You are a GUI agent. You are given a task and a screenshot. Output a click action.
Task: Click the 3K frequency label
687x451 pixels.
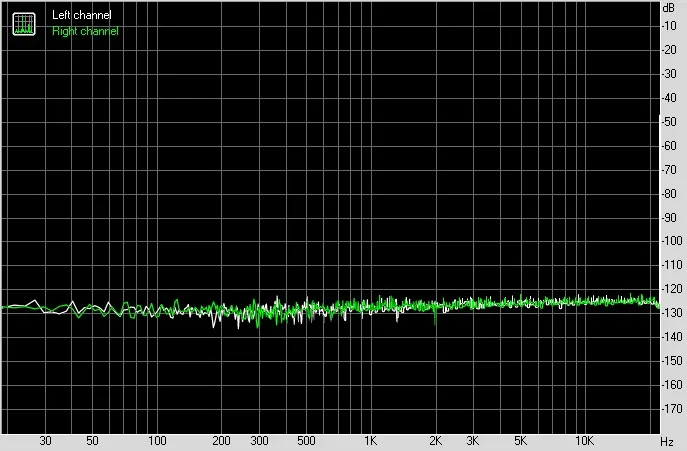pyautogui.click(x=473, y=441)
